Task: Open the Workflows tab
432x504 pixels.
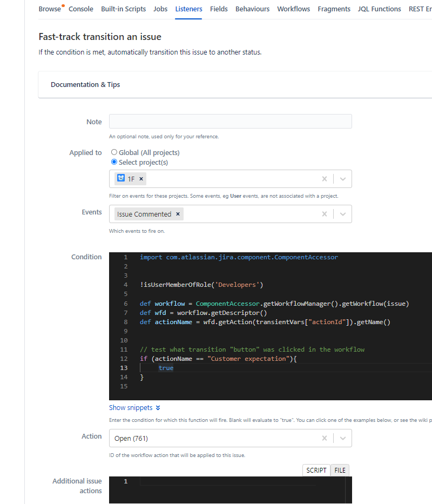Action: pos(293,9)
